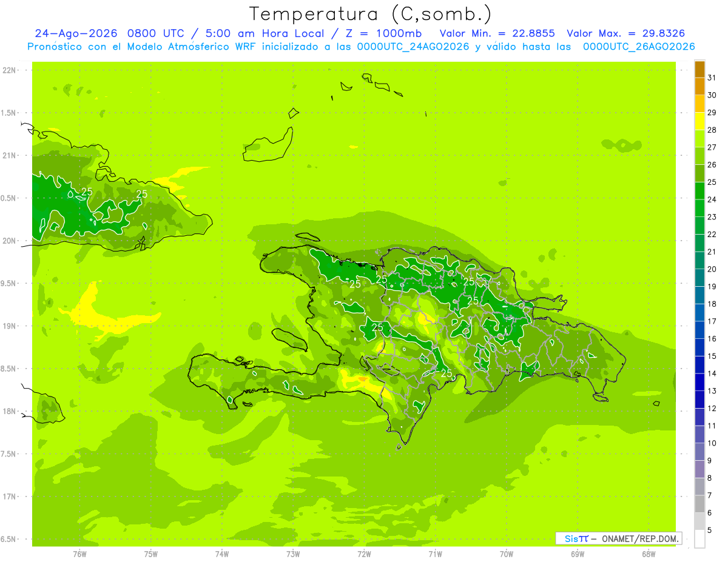Pick the color swatch between 26 and 27
728x562 pixels.
point(699,156)
